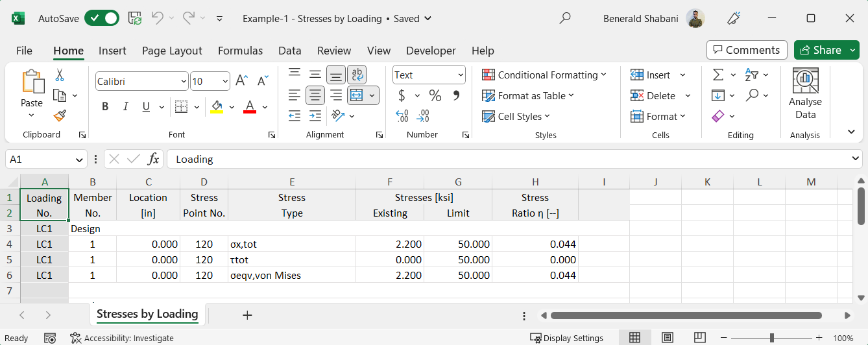This screenshot has height=345, width=868.
Task: Toggle Center alignment for the cell
Action: (x=315, y=95)
